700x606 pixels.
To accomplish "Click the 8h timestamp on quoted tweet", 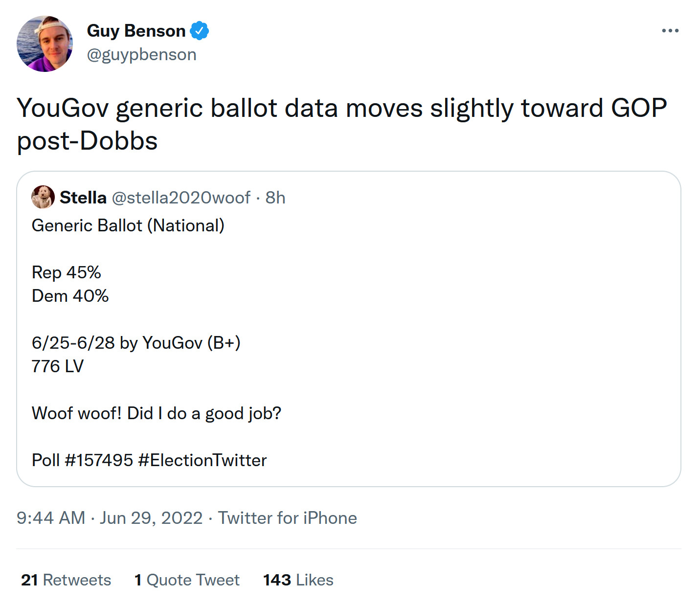I will click(x=275, y=198).
